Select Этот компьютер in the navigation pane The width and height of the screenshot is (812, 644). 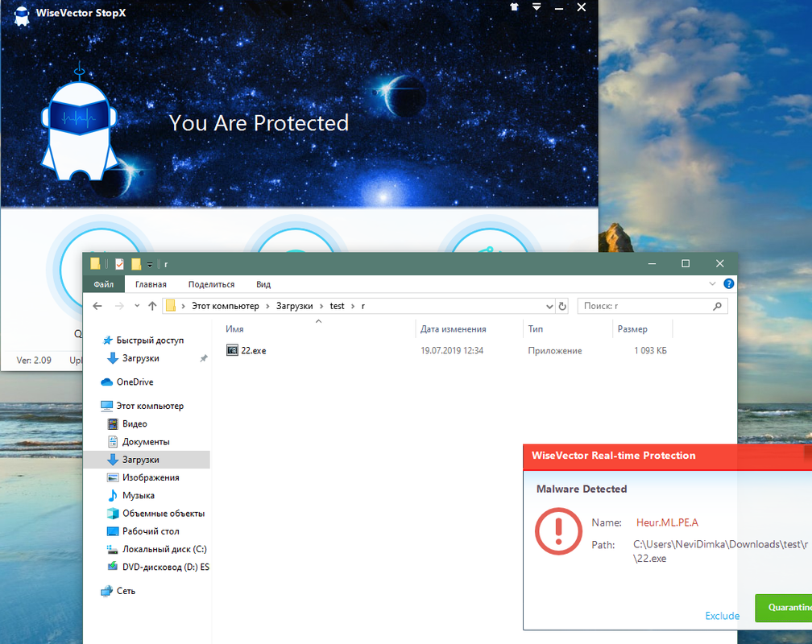pos(150,406)
